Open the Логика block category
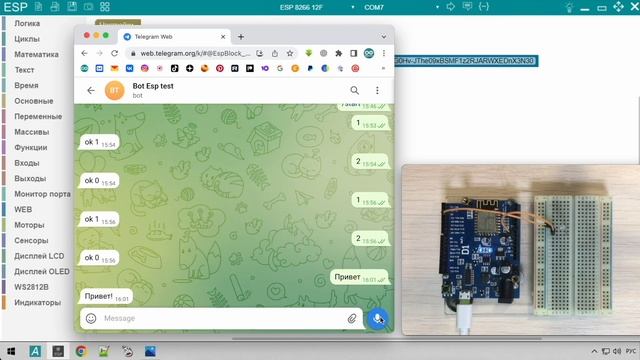This screenshot has height=360, width=640. tap(27, 23)
